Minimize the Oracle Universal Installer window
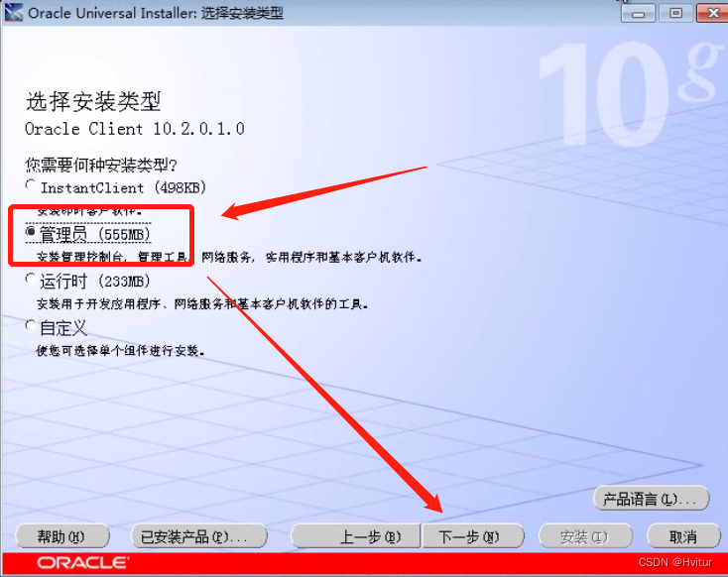Viewport: 728px width, 577px height. 638,14
